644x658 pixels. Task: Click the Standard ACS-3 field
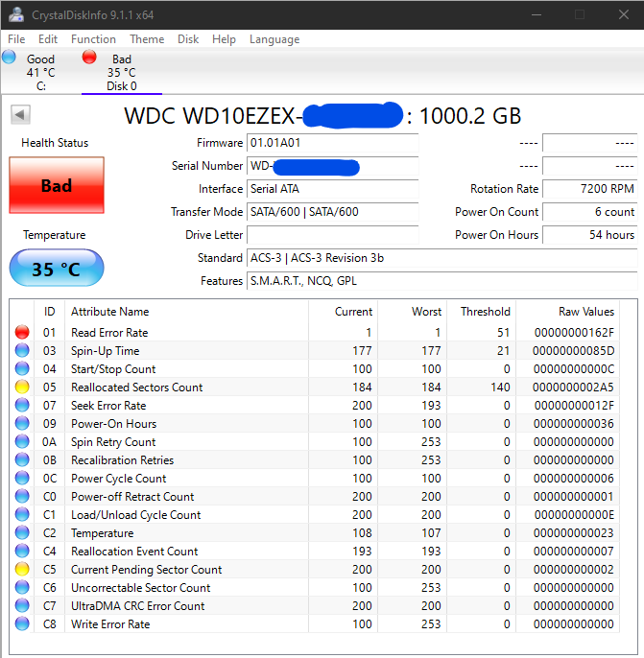(442, 258)
